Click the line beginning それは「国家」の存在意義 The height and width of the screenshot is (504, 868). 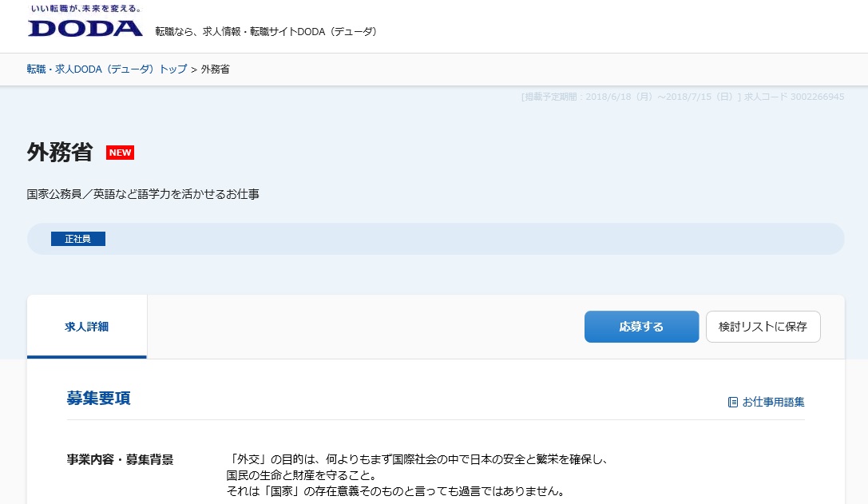click(396, 491)
